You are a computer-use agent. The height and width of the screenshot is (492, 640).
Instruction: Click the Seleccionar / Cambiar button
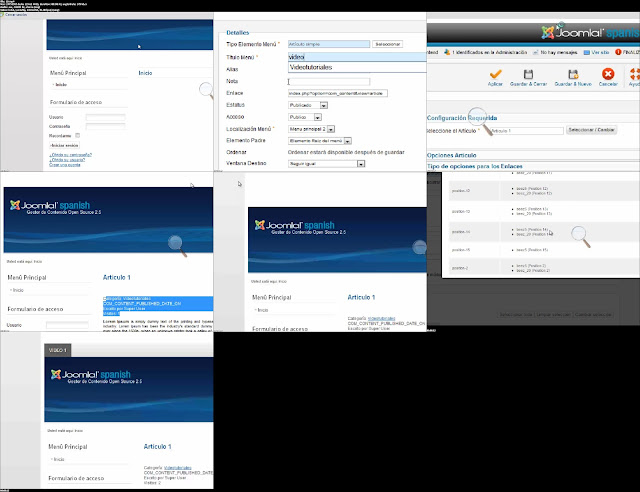[x=591, y=130]
